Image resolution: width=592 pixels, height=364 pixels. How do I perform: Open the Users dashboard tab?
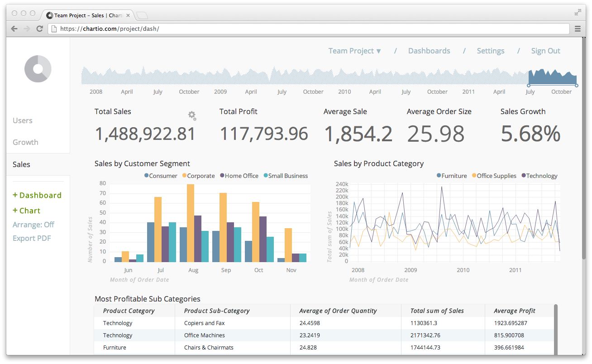[23, 120]
